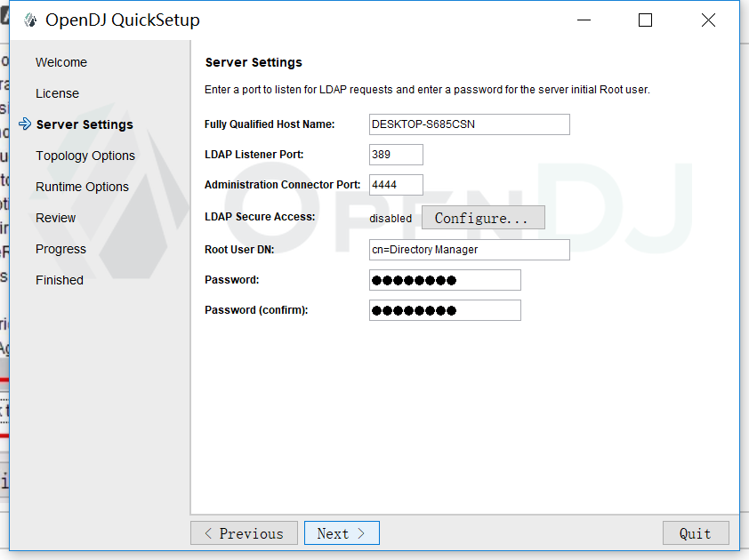Click the 'LDAP Listener Port:' label
Viewport: 749px width, 560px height.
click(254, 155)
